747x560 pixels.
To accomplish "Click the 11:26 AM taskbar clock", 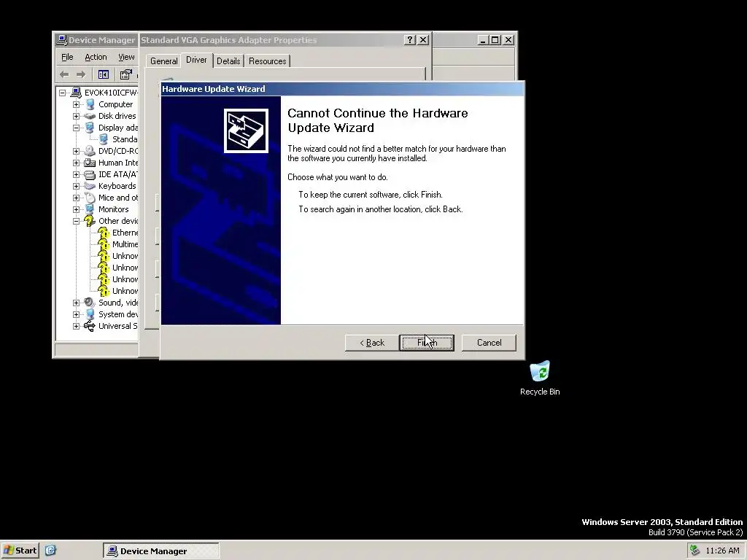I will point(722,551).
